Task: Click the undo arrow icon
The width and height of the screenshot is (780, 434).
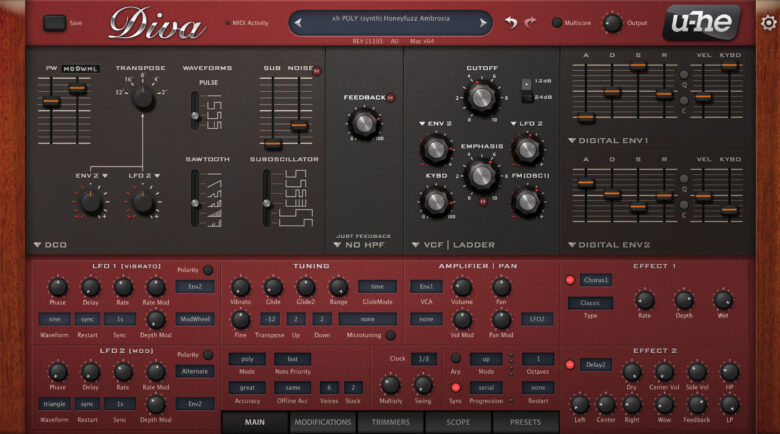Action: tap(511, 22)
